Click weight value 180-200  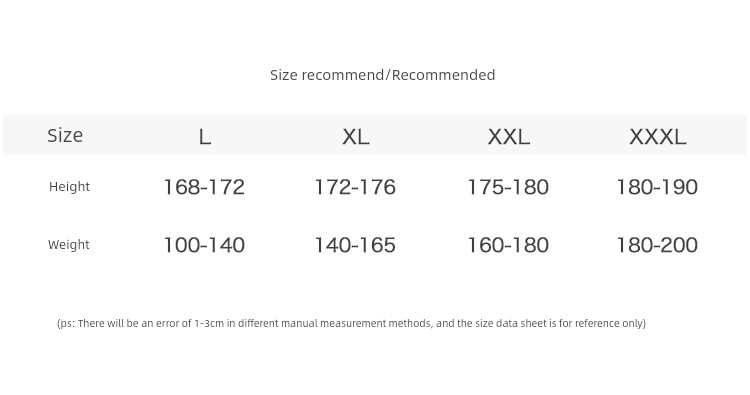[657, 245]
